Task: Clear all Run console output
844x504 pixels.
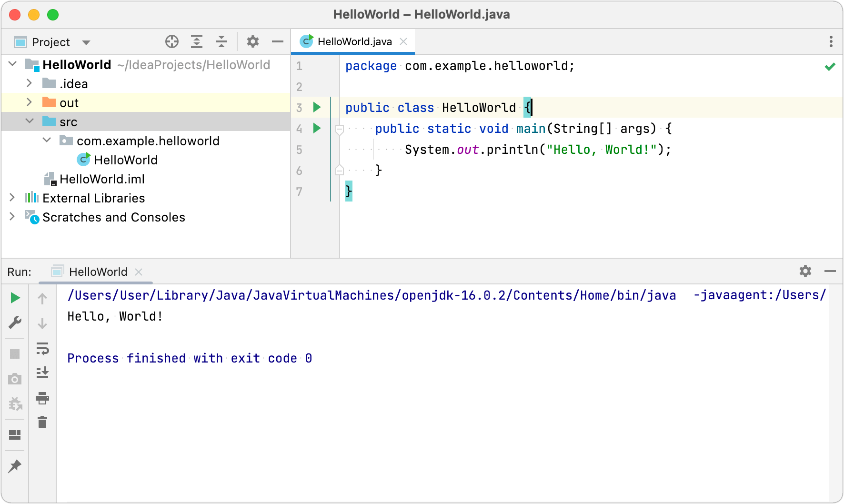Action: tap(42, 422)
